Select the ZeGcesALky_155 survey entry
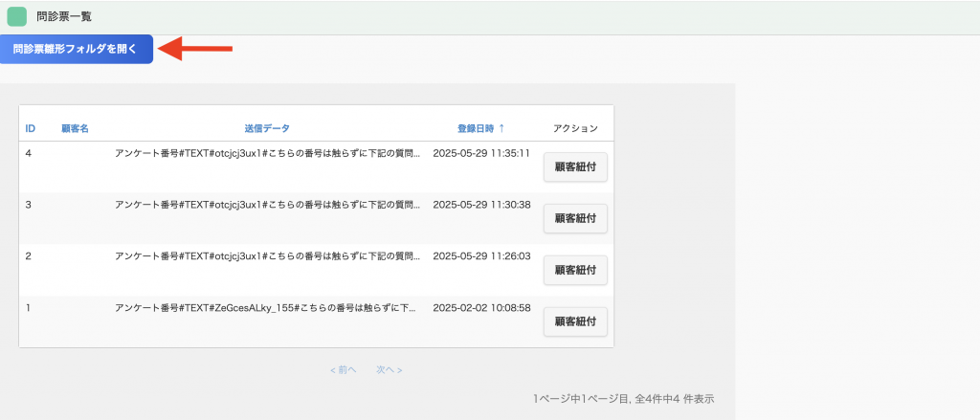This screenshot has height=420, width=980. tap(266, 307)
